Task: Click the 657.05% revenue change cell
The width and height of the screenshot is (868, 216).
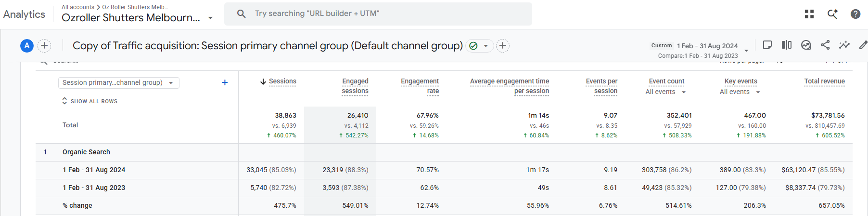Action: tap(831, 205)
